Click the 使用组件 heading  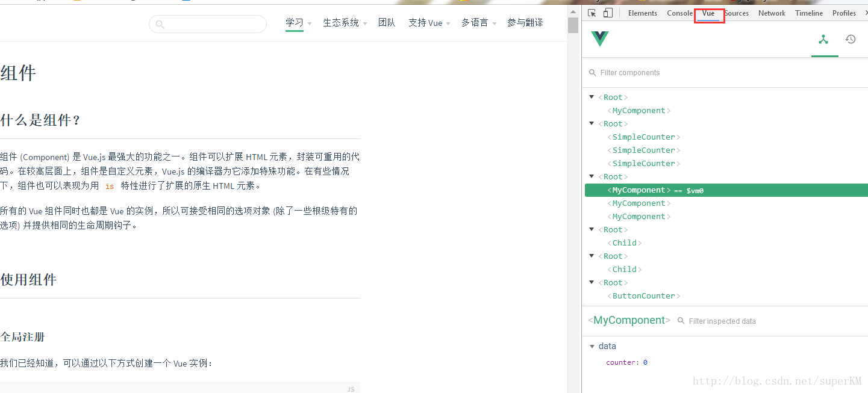coord(28,280)
